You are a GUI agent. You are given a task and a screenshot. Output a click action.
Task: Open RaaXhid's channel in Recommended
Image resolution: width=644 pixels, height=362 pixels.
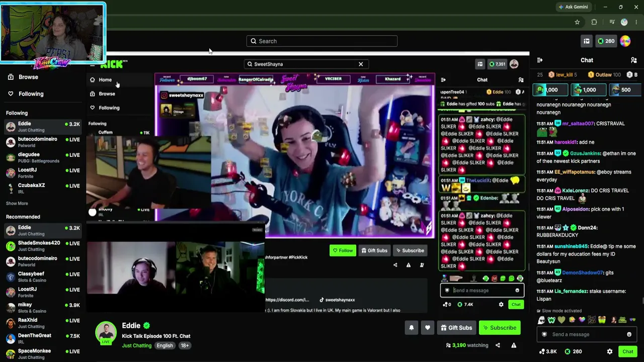[43, 323]
